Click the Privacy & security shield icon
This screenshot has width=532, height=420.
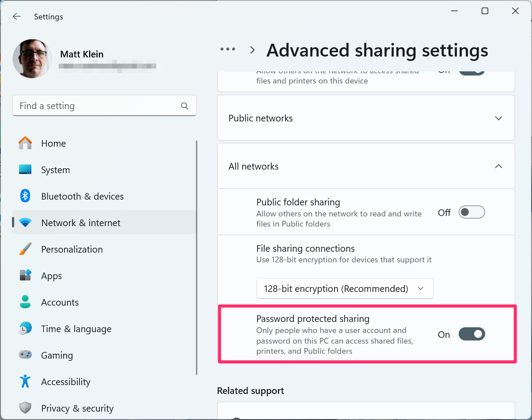[25, 408]
